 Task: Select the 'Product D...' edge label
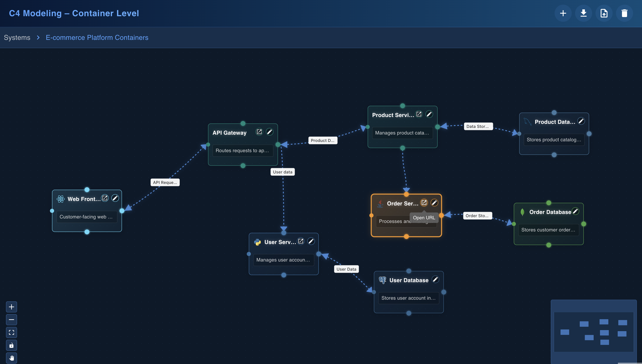pos(323,140)
